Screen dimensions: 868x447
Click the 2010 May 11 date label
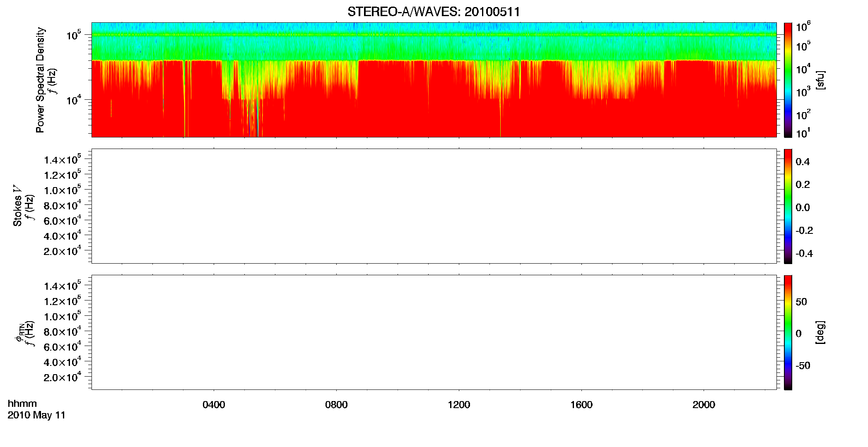pos(36,415)
